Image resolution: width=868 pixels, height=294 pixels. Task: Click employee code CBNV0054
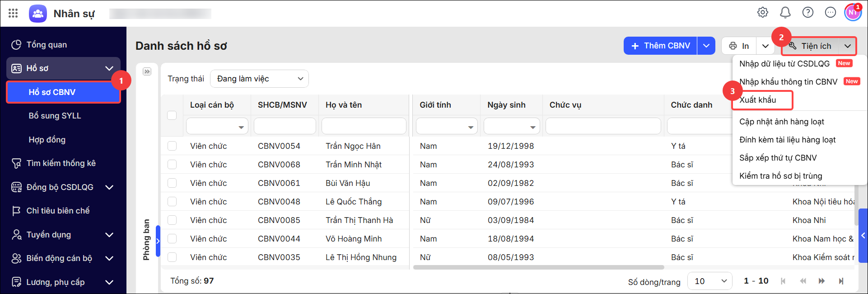[279, 146]
